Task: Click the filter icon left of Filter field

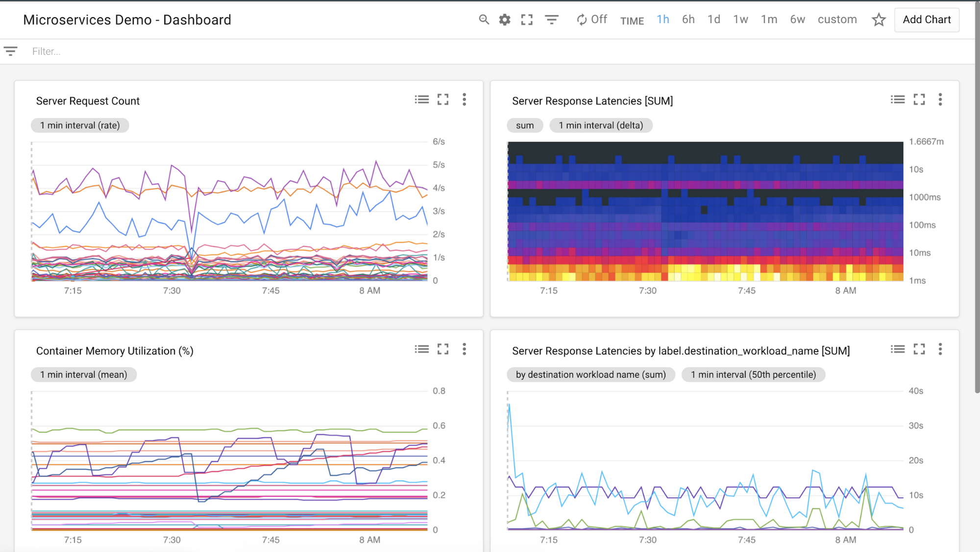Action: tap(11, 51)
